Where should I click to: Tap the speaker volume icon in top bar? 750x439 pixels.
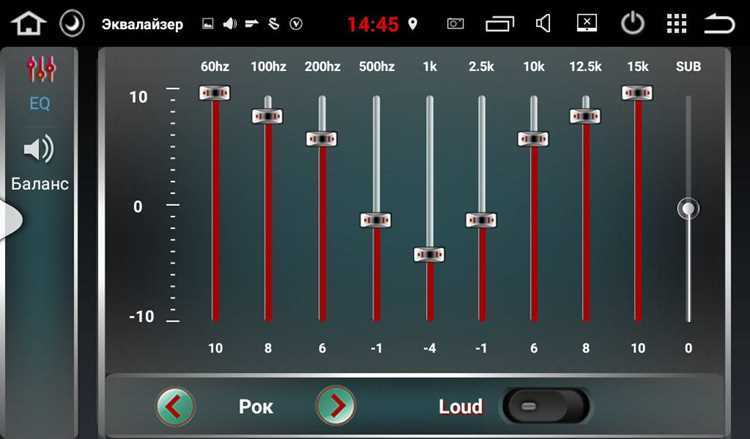pos(543,23)
